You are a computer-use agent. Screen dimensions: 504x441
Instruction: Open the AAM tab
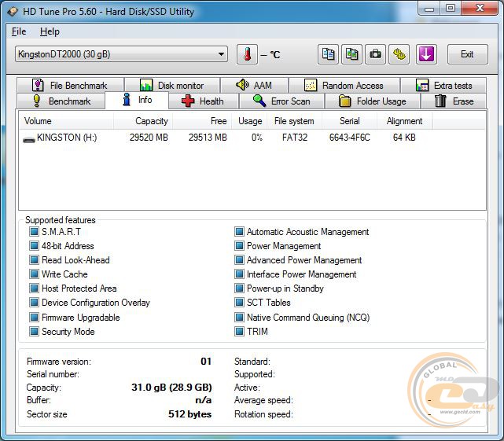254,86
